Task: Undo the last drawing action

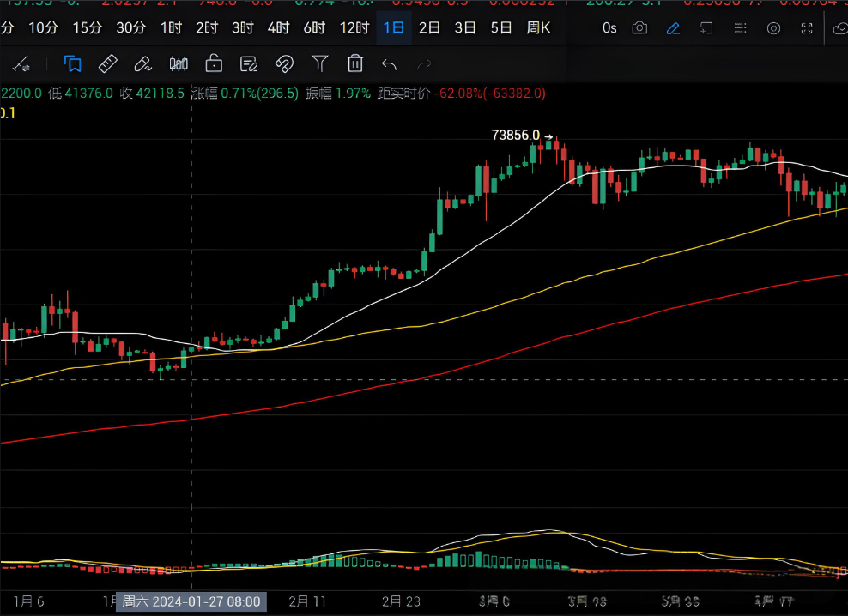Action: (x=389, y=63)
